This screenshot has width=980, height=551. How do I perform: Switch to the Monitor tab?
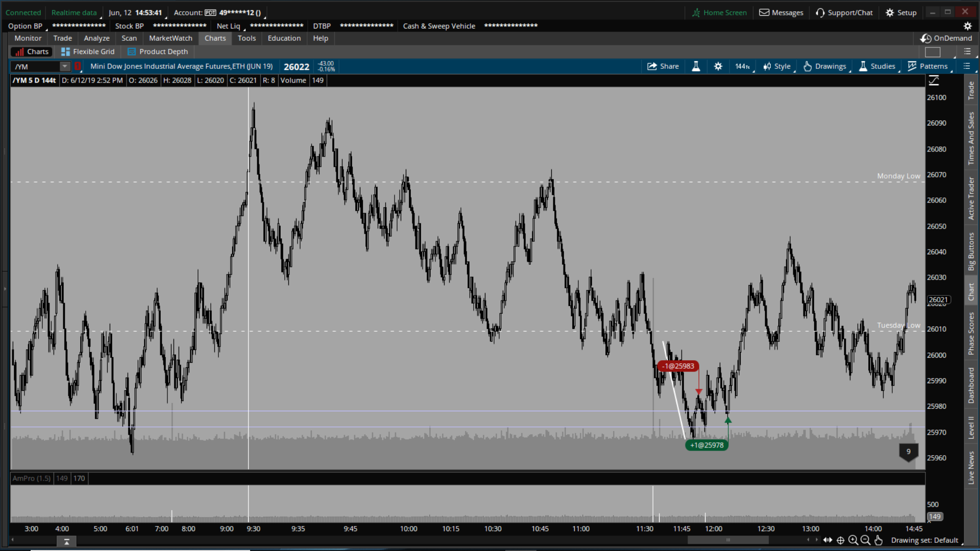[28, 38]
